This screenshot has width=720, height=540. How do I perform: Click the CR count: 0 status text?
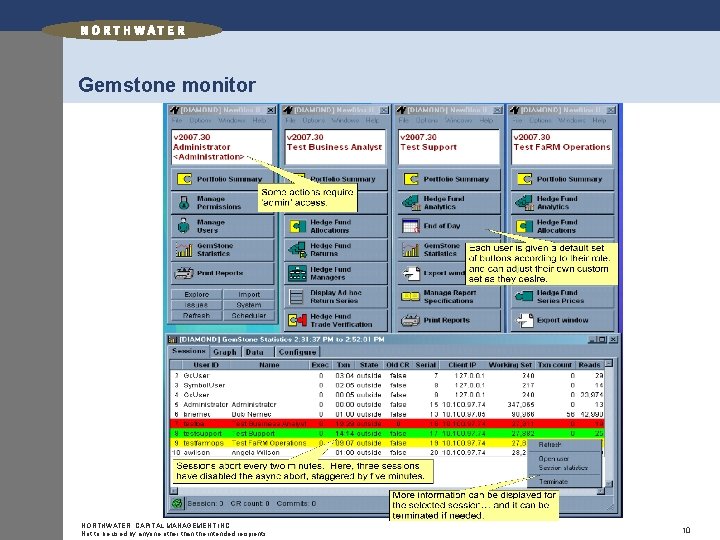point(250,504)
